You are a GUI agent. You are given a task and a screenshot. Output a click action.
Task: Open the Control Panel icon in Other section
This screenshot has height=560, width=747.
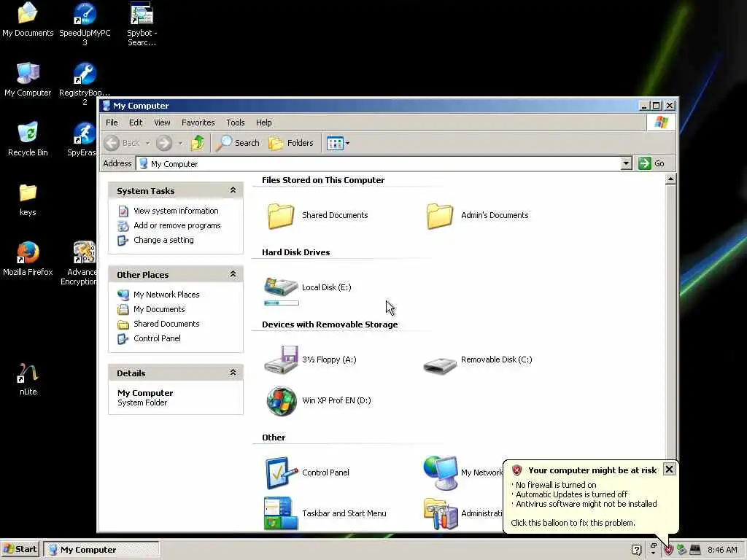click(x=281, y=472)
